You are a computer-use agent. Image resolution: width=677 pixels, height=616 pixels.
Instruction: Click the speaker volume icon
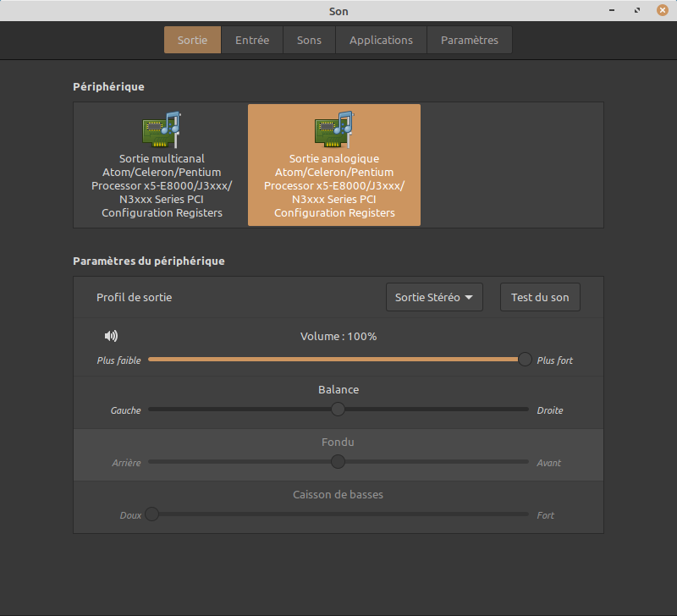click(x=111, y=336)
